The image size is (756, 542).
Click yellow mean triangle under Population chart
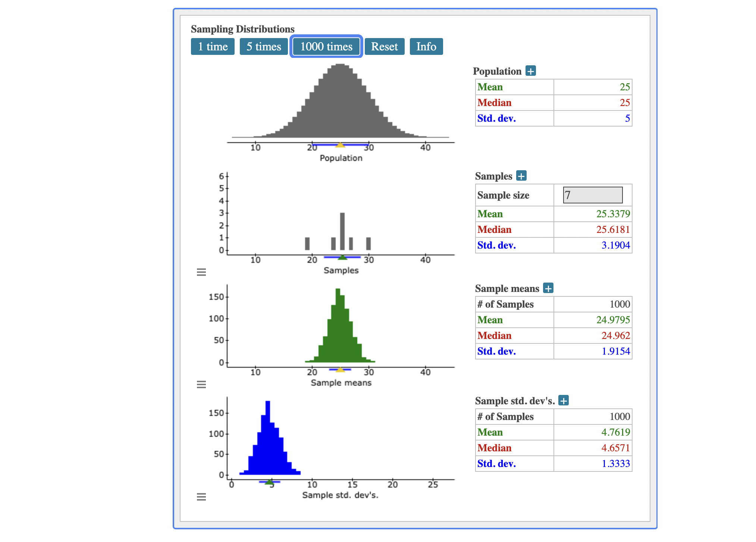tap(340, 145)
